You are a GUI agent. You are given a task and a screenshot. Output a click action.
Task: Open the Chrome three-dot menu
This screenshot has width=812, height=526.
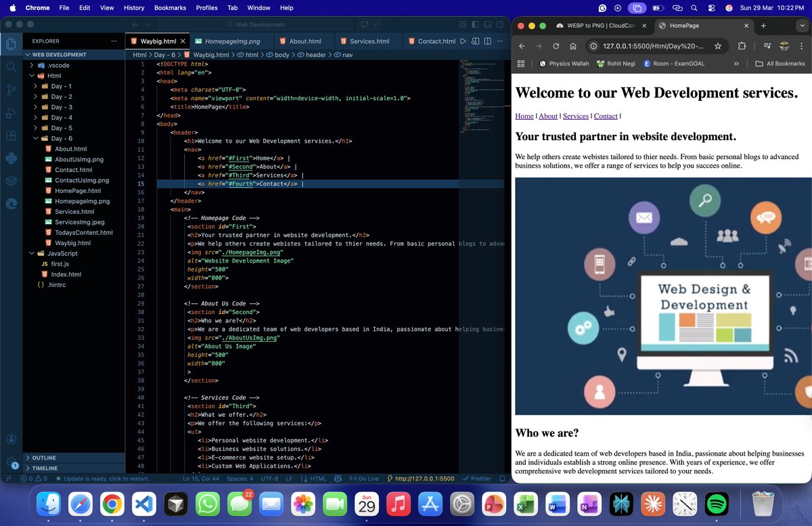[x=801, y=46]
